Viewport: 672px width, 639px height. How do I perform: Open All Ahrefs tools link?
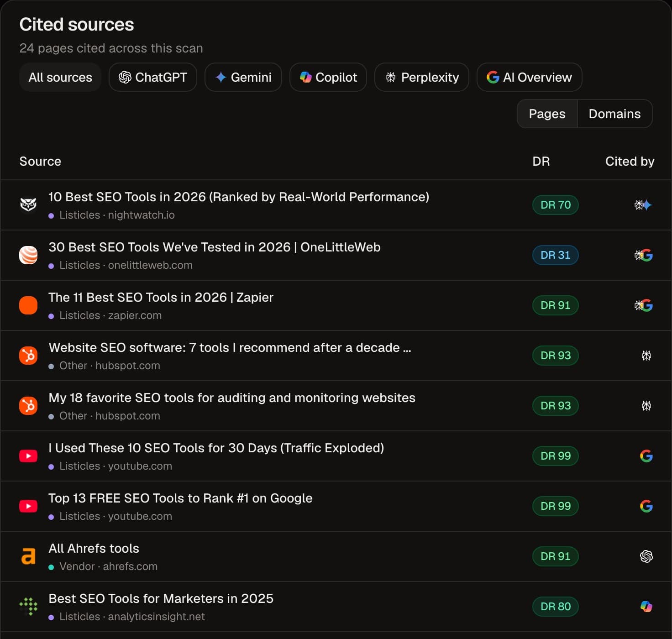[94, 548]
